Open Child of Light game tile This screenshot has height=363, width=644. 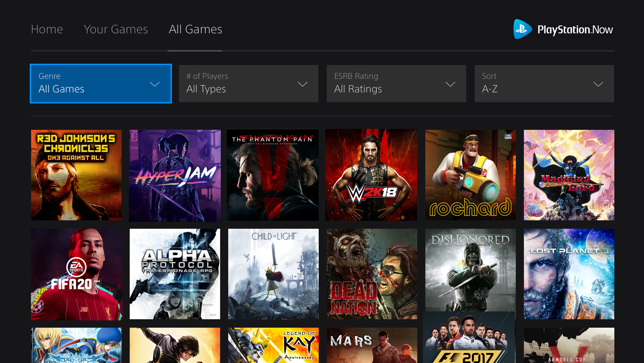click(273, 274)
